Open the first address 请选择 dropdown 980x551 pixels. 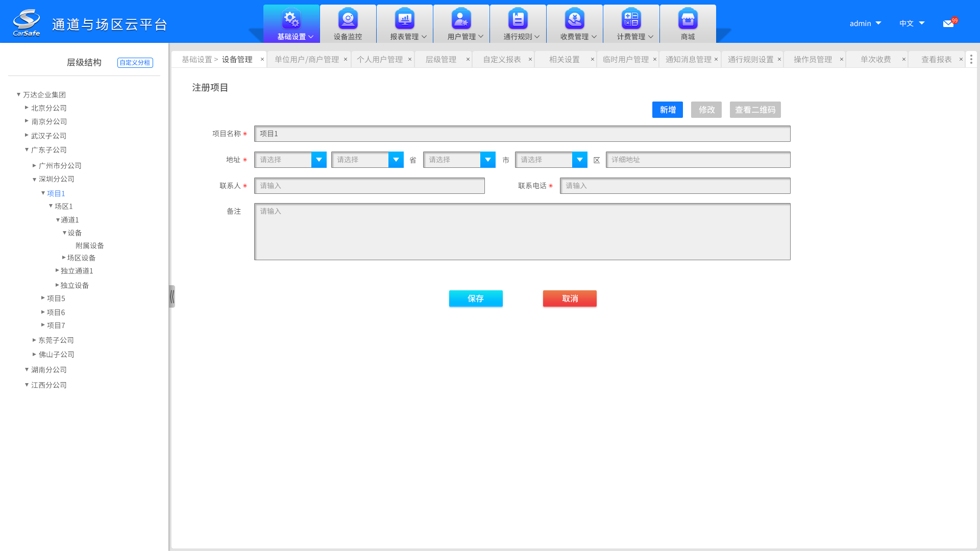pyautogui.click(x=290, y=160)
